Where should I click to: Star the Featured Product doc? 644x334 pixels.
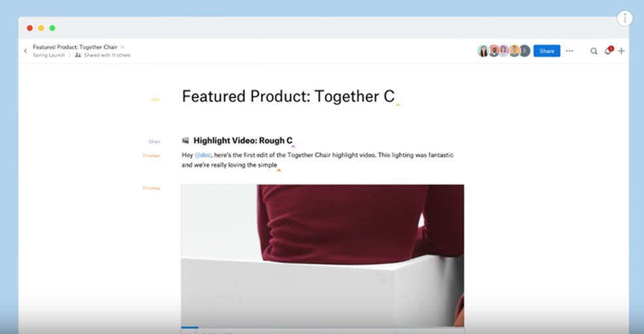[x=122, y=47]
